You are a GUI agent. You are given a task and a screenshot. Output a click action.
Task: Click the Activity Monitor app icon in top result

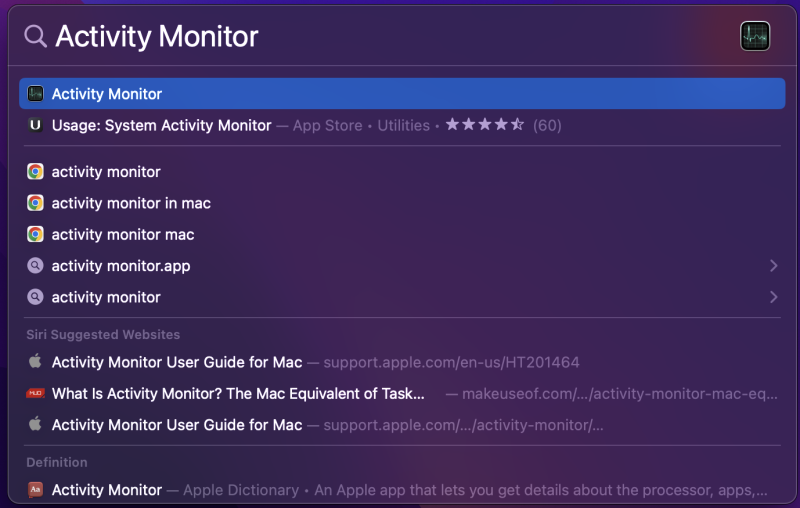pyautogui.click(x=35, y=94)
